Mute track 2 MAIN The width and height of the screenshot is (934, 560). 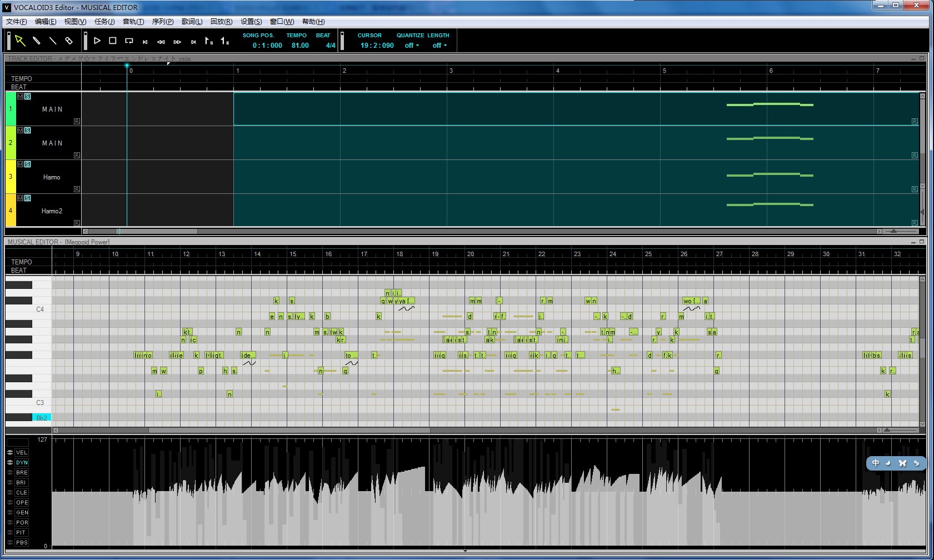[x=21, y=131]
